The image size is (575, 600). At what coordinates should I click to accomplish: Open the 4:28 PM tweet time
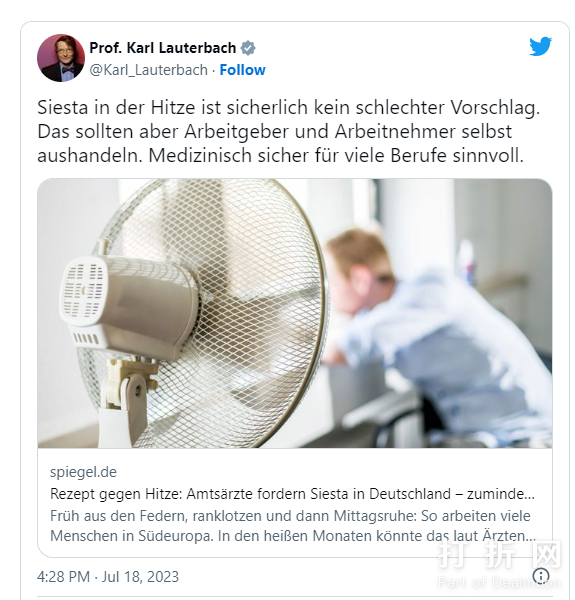(x=64, y=577)
